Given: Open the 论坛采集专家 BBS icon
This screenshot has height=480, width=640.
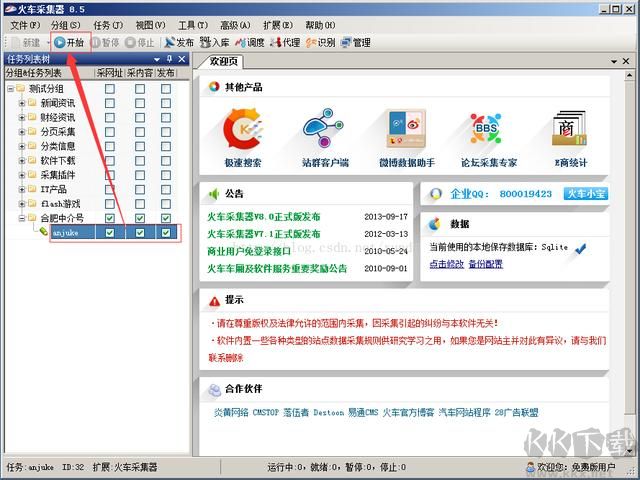Looking at the screenshot, I should (x=486, y=129).
